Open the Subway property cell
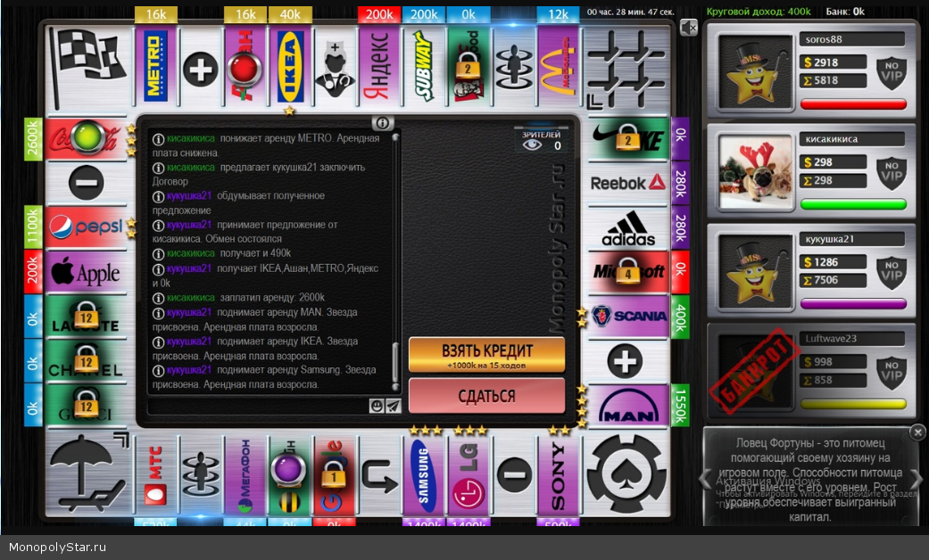 point(424,66)
